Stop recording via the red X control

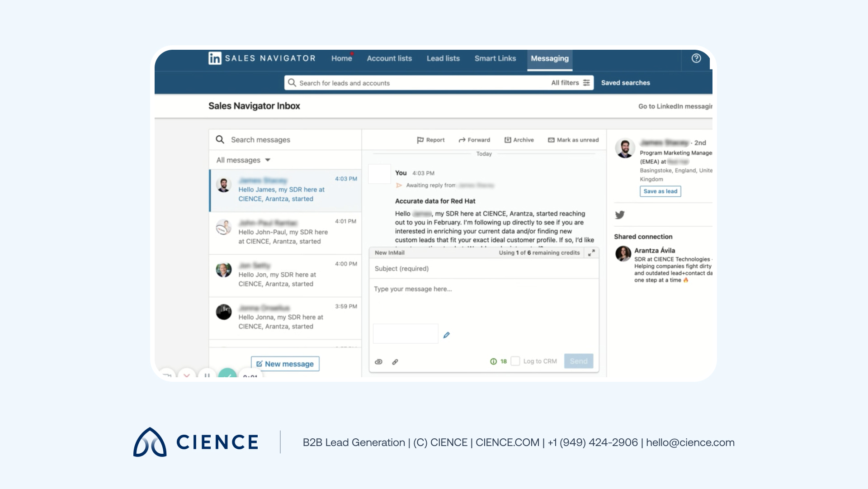(187, 376)
